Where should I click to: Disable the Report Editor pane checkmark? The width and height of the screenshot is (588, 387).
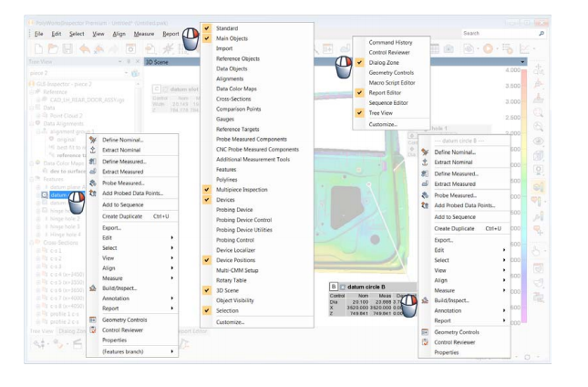coord(360,93)
